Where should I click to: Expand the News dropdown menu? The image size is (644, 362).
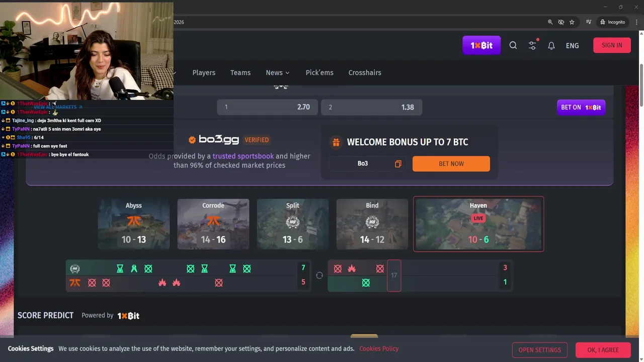pos(278,72)
